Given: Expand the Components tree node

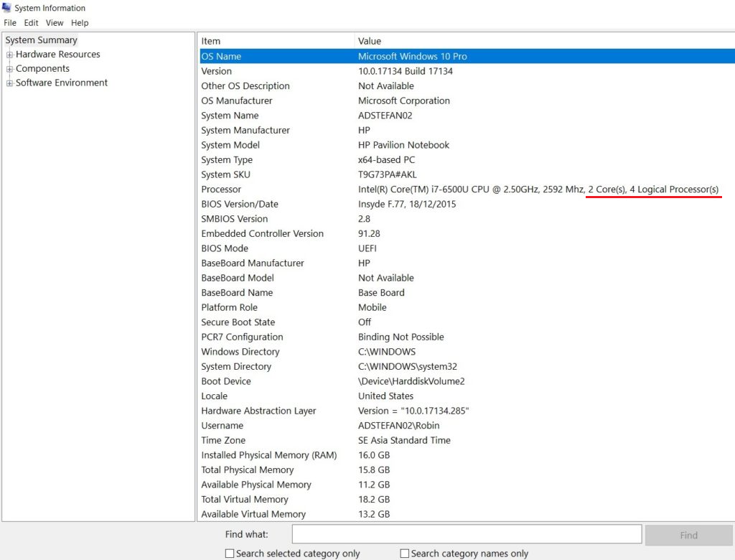Looking at the screenshot, I should coord(8,68).
